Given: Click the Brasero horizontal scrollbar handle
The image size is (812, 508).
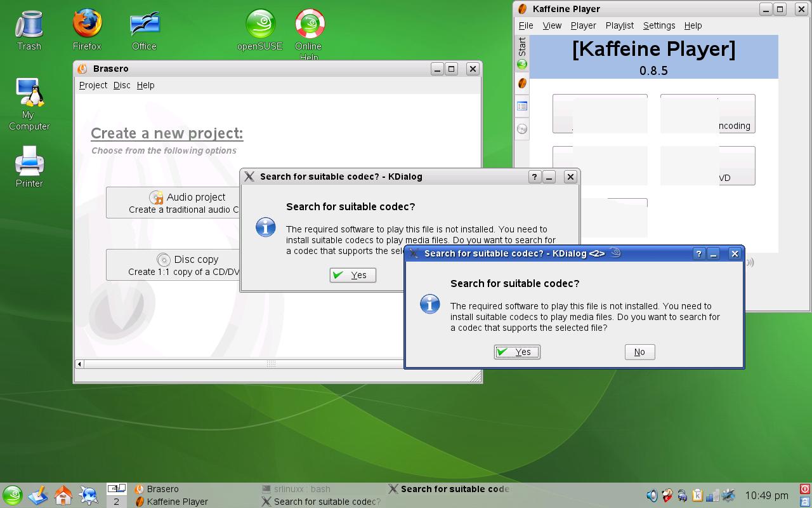Looking at the screenshot, I should pos(271,364).
